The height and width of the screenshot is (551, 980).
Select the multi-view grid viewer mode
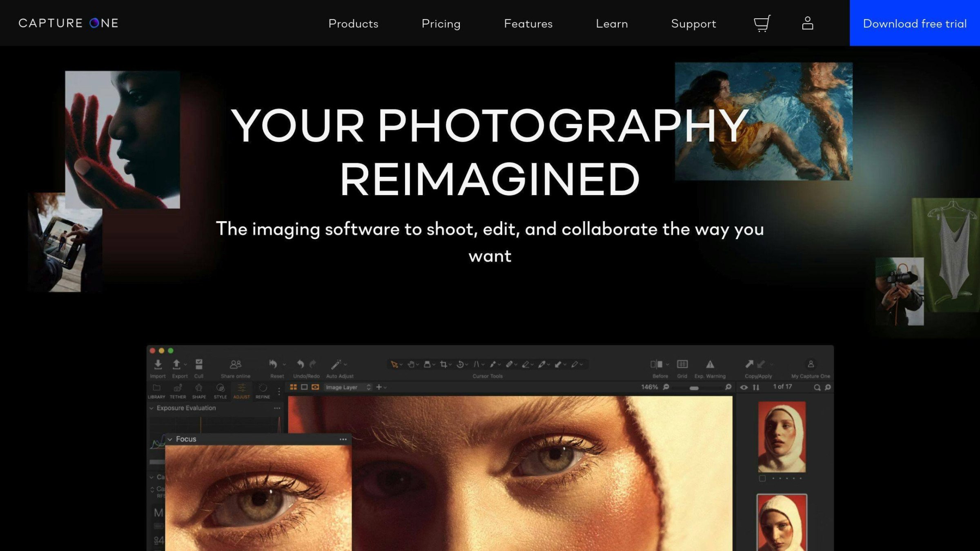(293, 387)
